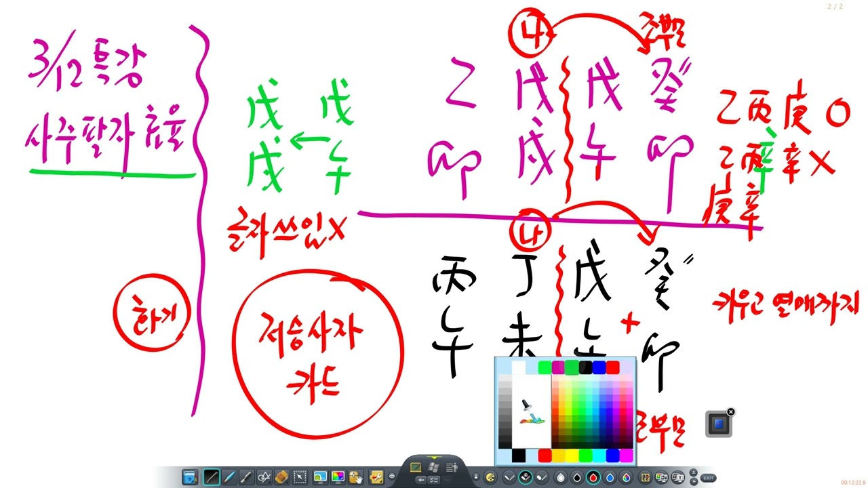Go to the next page arrow
Screen dimensions: 868x488
(x=447, y=480)
